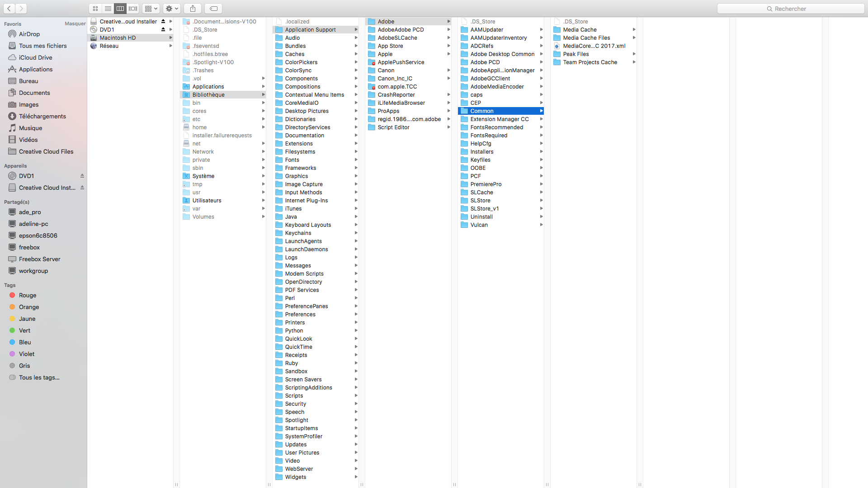Open the item arrangement dropdown

point(151,8)
